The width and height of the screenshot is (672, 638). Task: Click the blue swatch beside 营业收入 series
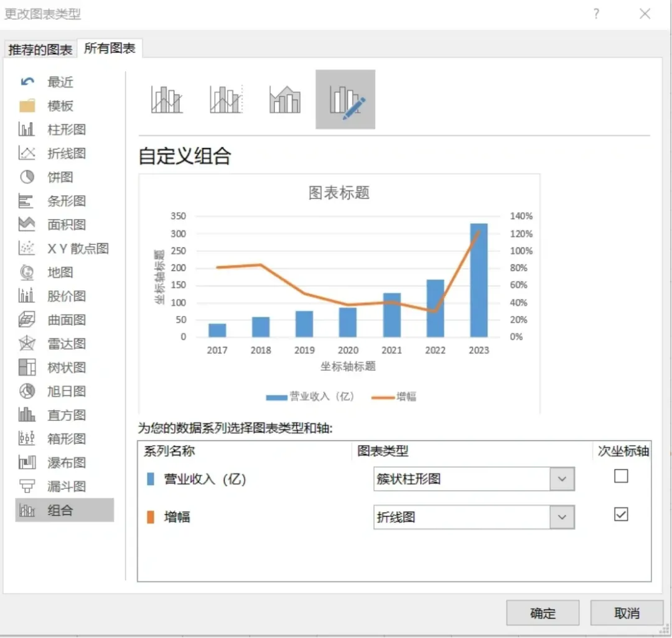click(x=151, y=479)
